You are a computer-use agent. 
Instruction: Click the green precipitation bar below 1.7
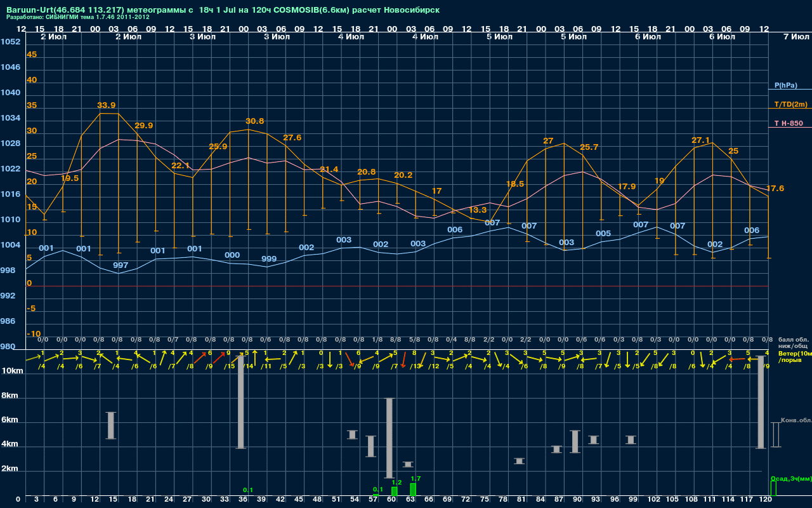[413, 490]
